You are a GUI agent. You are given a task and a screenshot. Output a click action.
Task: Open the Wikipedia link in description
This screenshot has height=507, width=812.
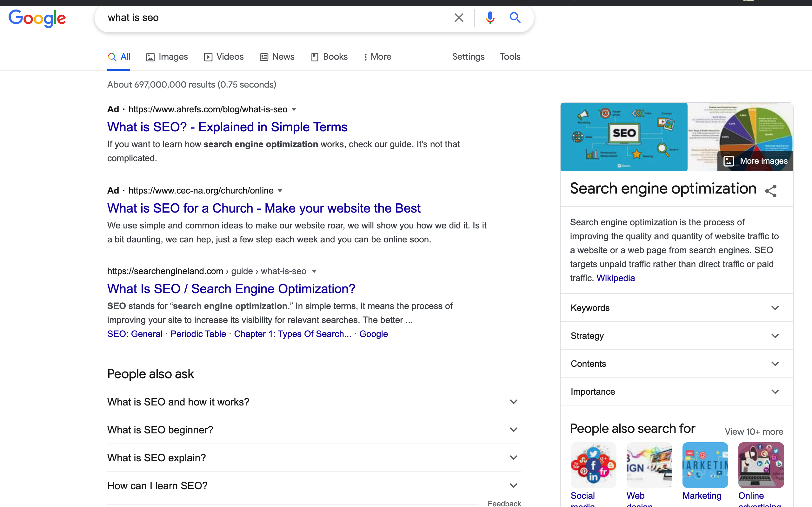point(615,278)
